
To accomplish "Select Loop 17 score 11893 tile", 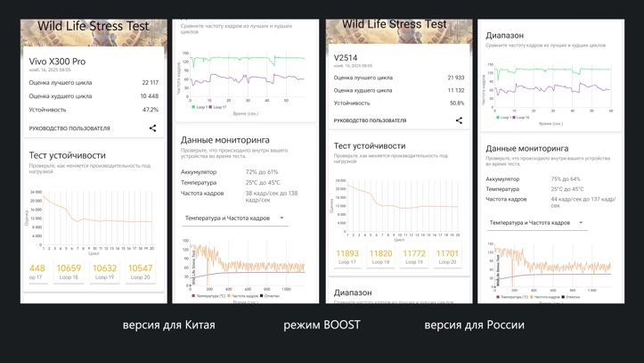I will [x=347, y=257].
